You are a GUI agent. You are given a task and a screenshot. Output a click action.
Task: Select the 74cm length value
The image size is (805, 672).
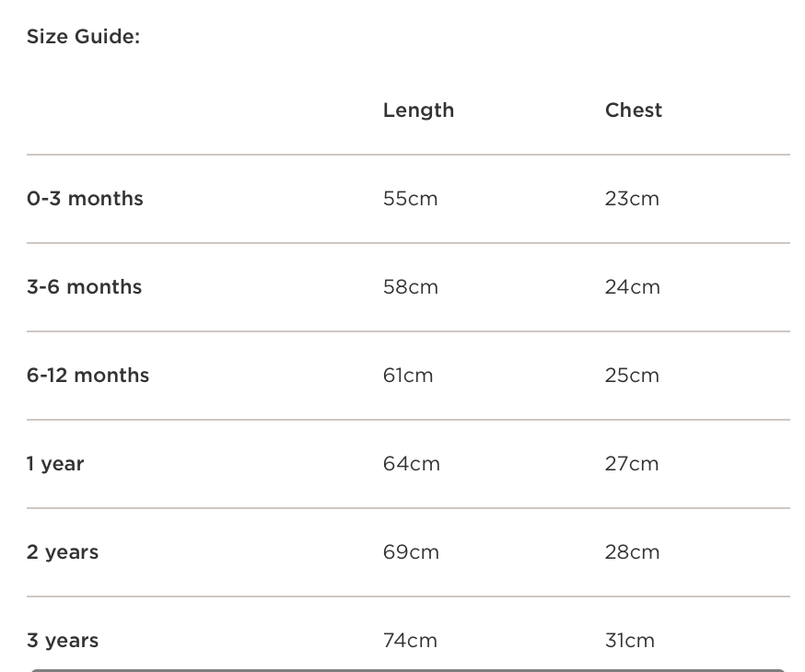click(410, 641)
